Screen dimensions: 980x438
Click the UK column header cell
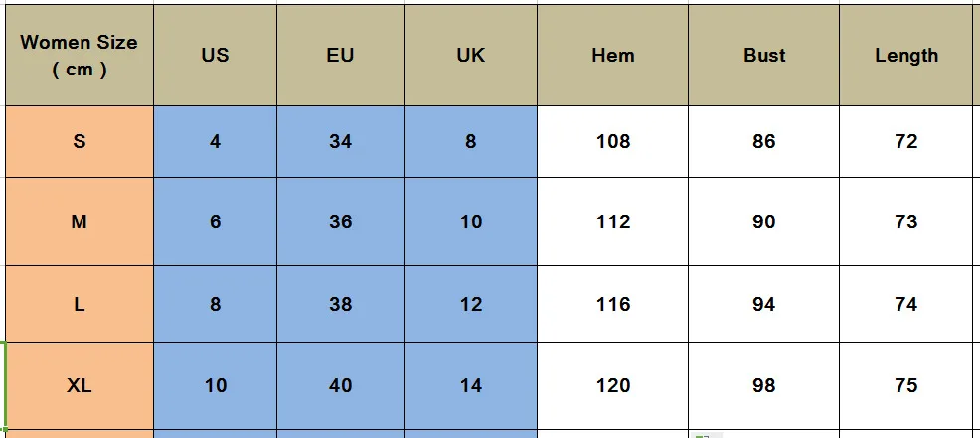click(470, 56)
